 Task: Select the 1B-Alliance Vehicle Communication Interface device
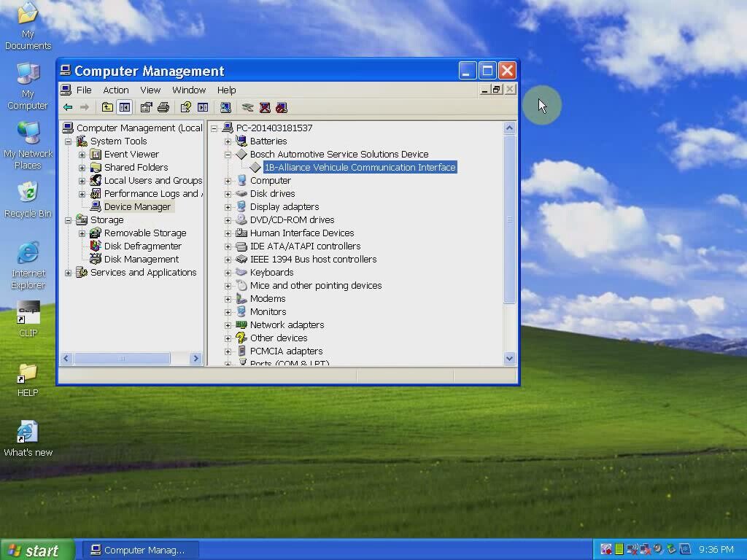point(359,167)
